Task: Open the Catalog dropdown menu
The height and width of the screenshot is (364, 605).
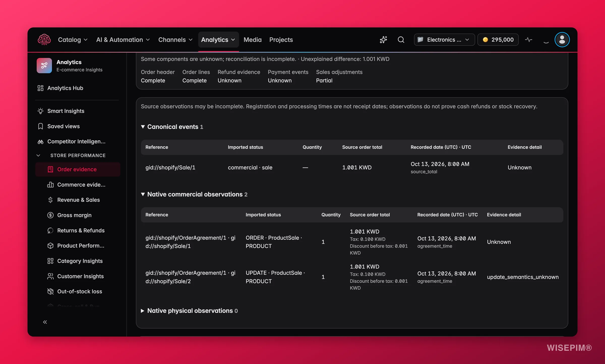Action: (73, 40)
